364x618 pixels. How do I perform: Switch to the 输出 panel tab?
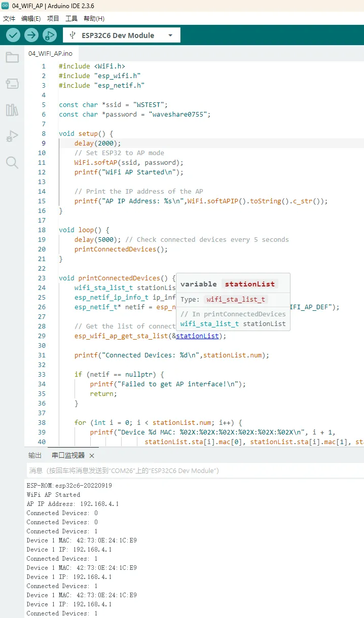point(35,455)
